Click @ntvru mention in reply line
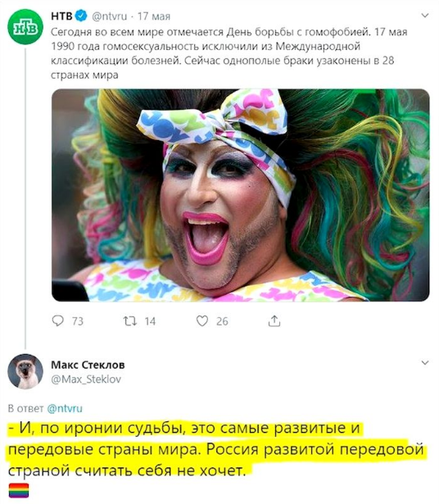The image size is (439, 504). (65, 408)
